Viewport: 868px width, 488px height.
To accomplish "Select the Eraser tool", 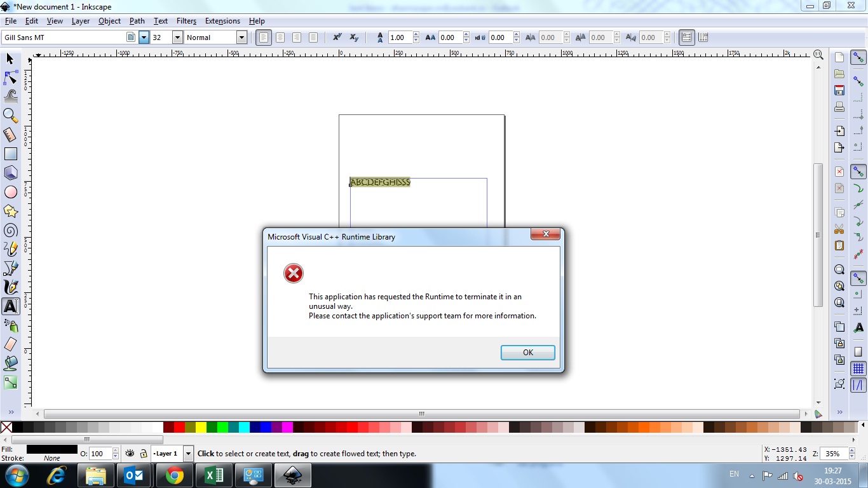I will pyautogui.click(x=10, y=344).
